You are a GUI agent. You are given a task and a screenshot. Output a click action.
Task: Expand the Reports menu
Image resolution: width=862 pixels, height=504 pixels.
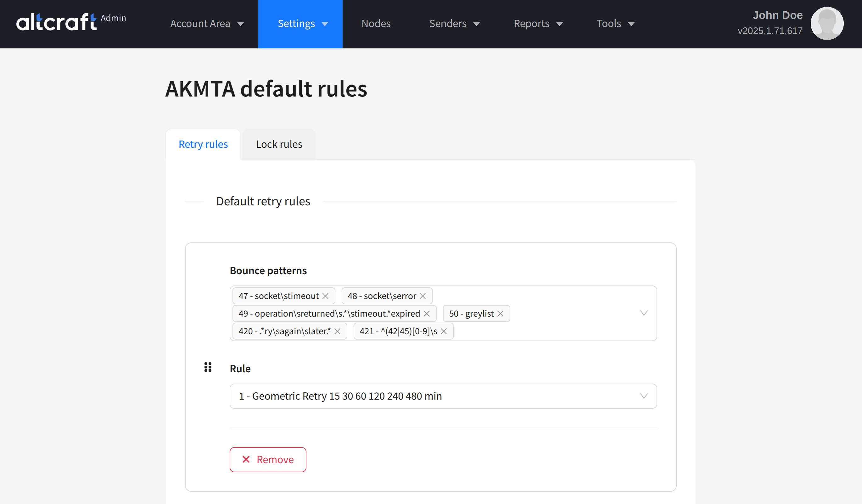538,24
